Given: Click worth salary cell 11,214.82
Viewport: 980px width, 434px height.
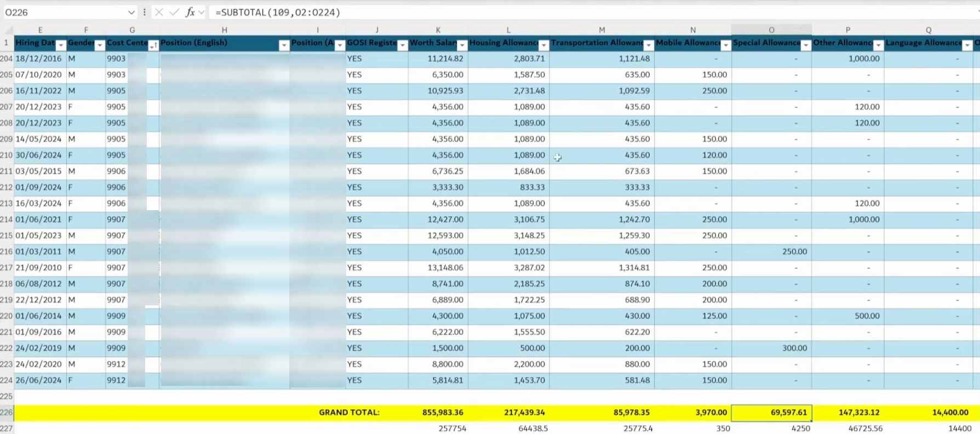Looking at the screenshot, I should [438, 59].
